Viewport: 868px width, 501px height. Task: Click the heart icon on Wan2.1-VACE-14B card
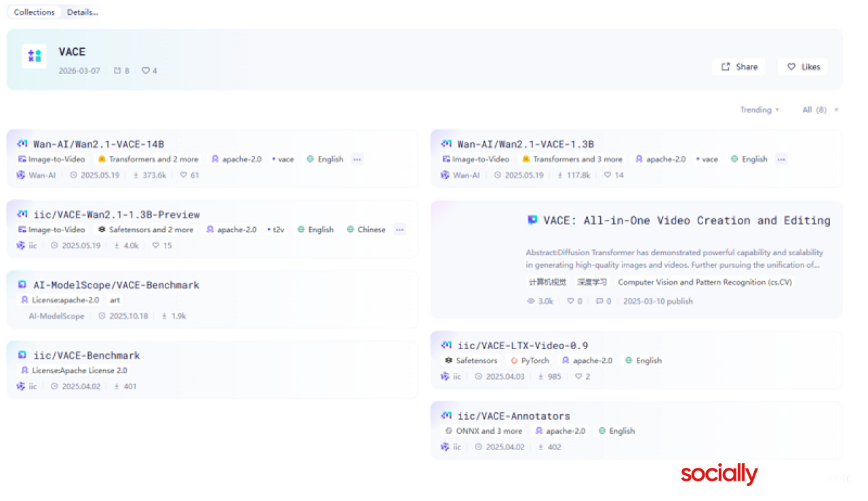[x=183, y=175]
